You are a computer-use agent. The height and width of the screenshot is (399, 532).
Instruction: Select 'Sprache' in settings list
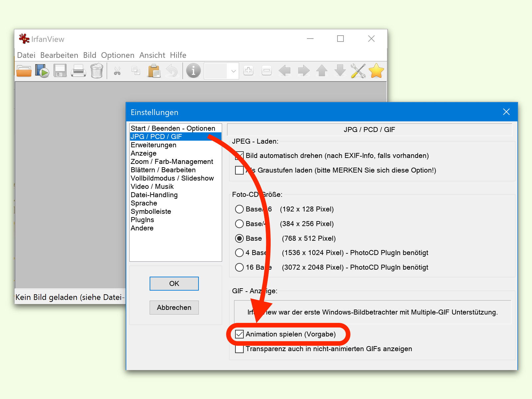(x=176, y=203)
